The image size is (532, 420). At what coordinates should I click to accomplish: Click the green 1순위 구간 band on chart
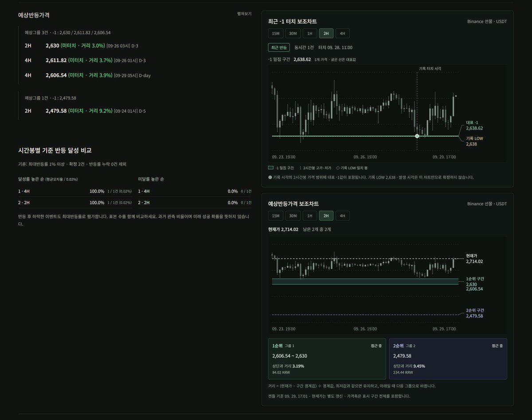point(365,281)
